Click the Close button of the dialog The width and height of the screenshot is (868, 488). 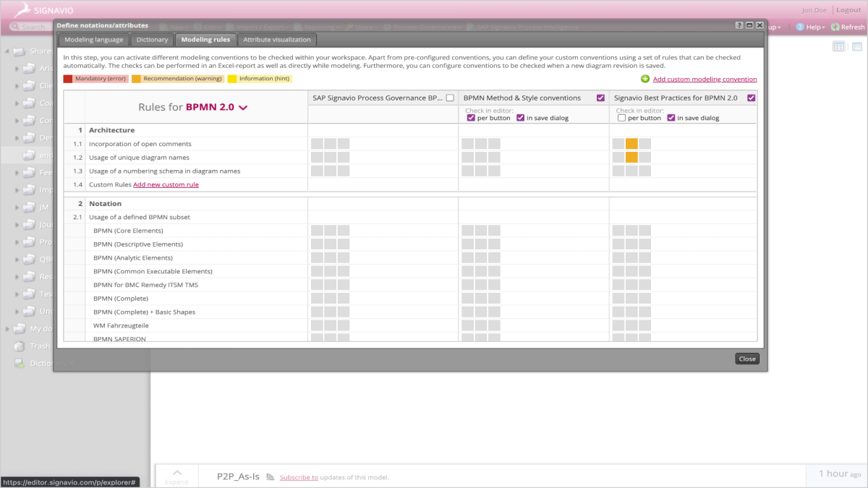click(746, 358)
